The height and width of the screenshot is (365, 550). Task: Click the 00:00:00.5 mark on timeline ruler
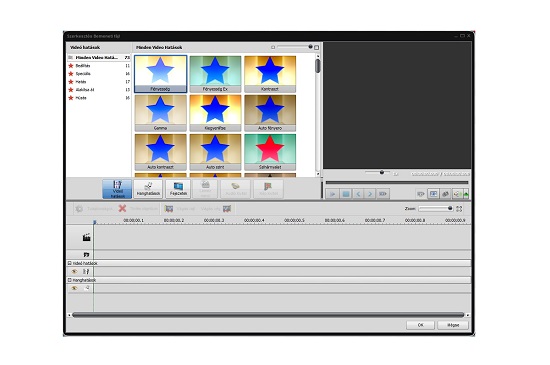pos(294,220)
